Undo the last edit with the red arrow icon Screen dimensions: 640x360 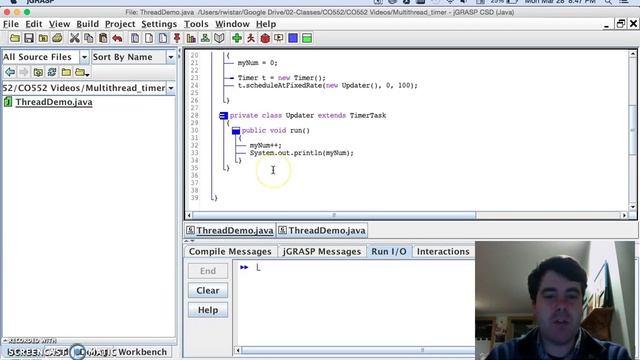[118, 38]
